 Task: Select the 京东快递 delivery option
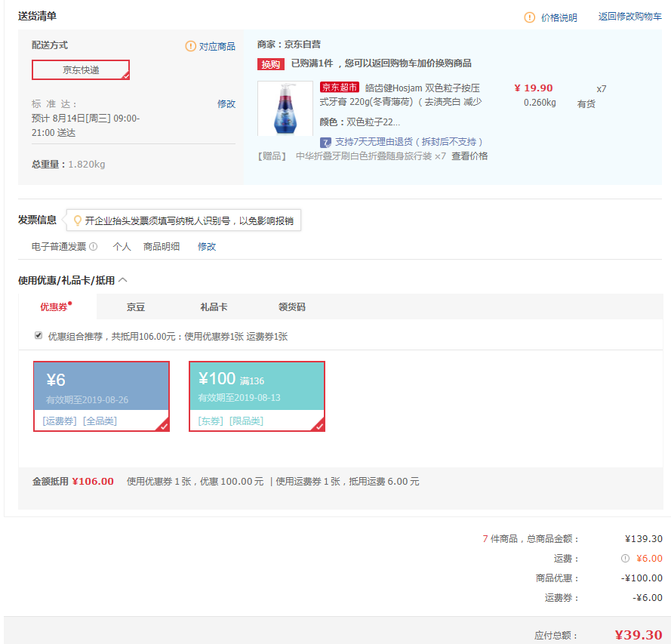coord(81,69)
